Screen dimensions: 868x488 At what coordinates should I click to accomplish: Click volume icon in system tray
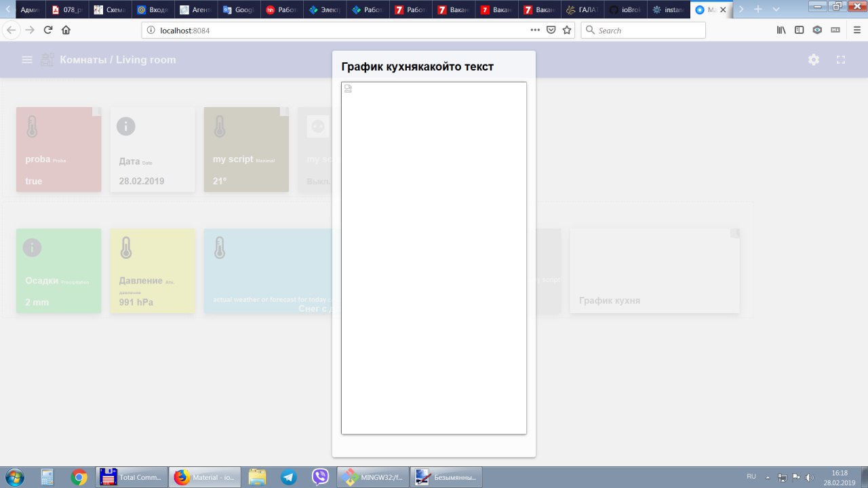coord(809,477)
